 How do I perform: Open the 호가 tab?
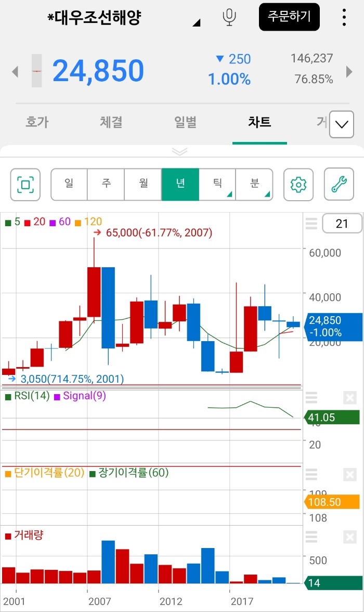point(37,122)
